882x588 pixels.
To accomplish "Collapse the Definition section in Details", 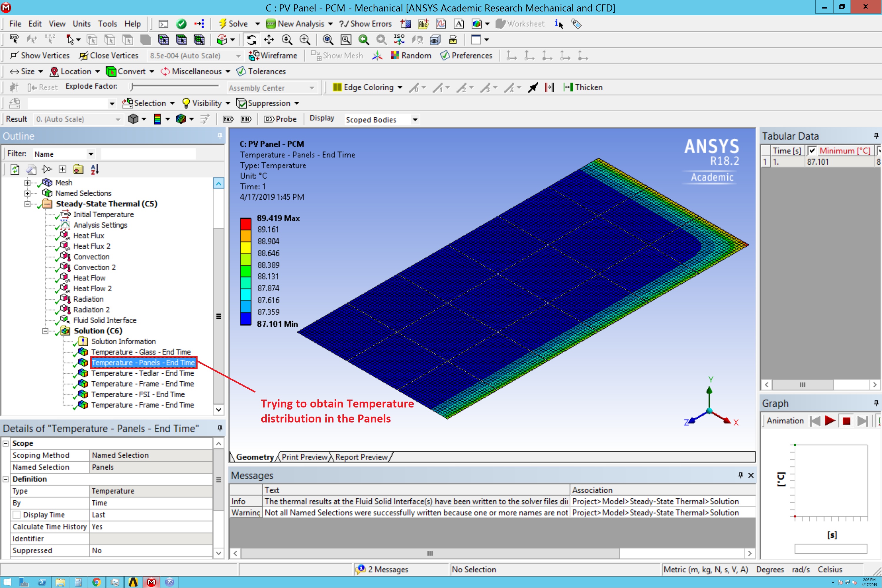I will [x=6, y=479].
